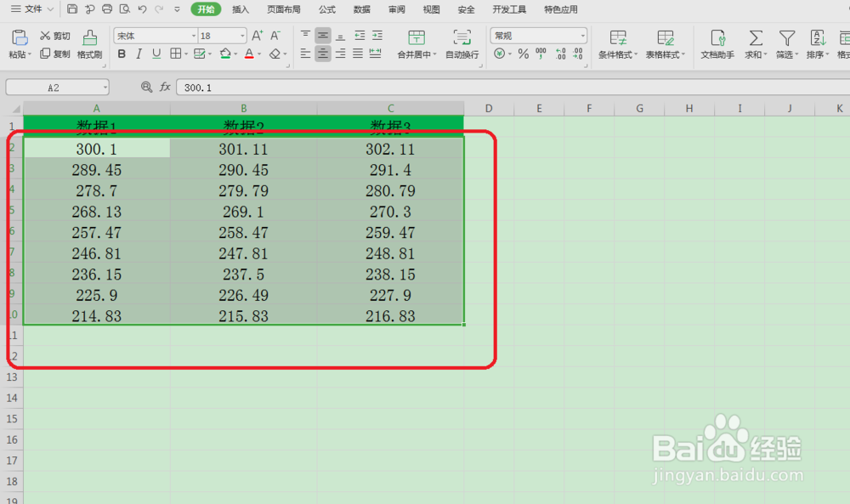Expand the quick access toolbar customize arrow

pyautogui.click(x=178, y=9)
